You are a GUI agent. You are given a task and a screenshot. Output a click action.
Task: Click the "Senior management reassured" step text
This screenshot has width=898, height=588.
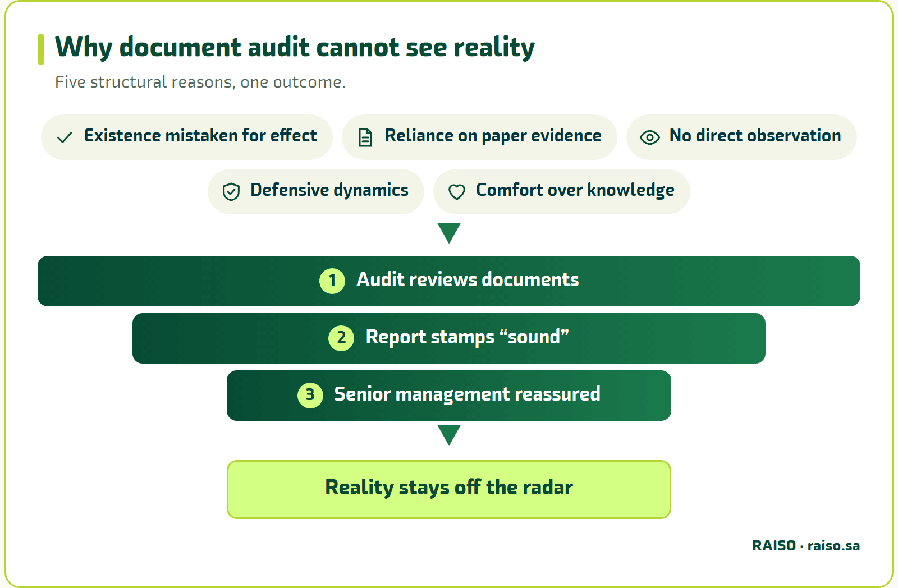467,394
